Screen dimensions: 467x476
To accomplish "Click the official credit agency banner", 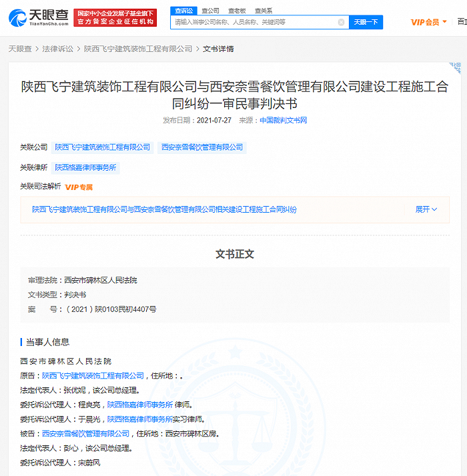I will [115, 17].
